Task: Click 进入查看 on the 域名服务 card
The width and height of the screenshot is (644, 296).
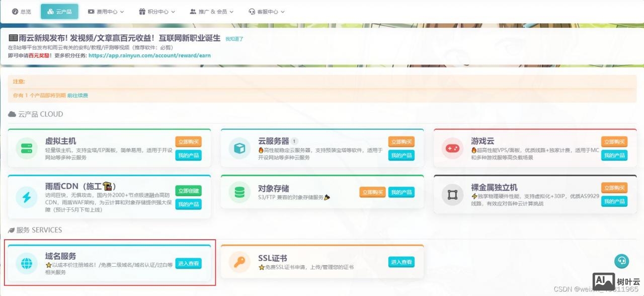Action: coord(188,263)
